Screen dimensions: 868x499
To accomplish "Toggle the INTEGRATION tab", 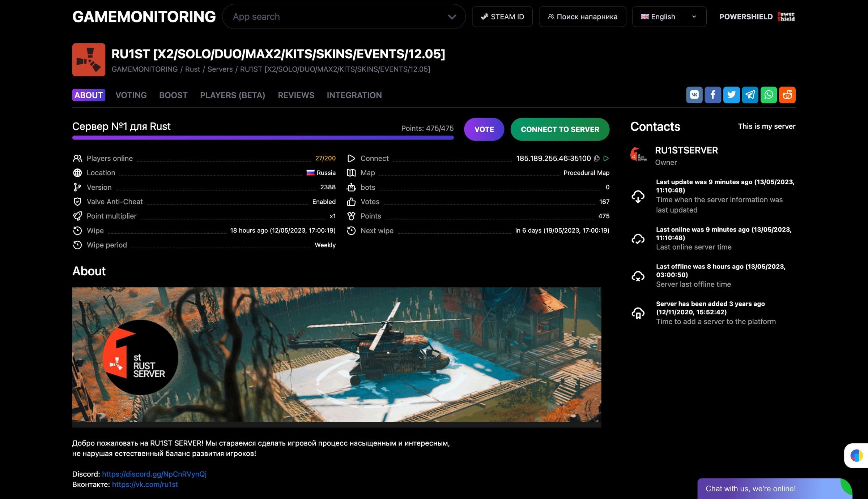I will coord(354,94).
